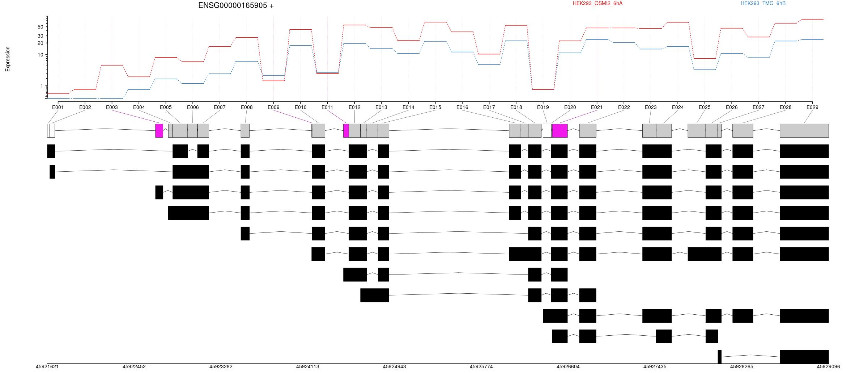Click exon label E021
Screen dimensions: 868x373
[x=597, y=107]
